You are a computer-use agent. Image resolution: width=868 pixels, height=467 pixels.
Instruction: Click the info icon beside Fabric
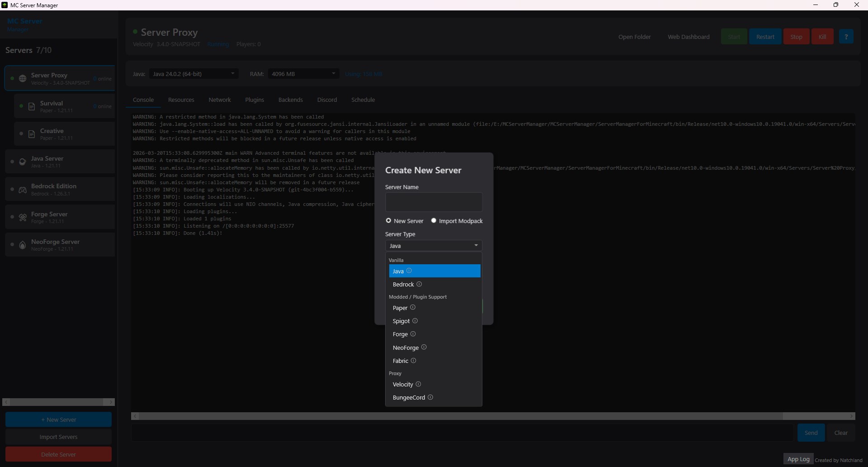(x=413, y=361)
